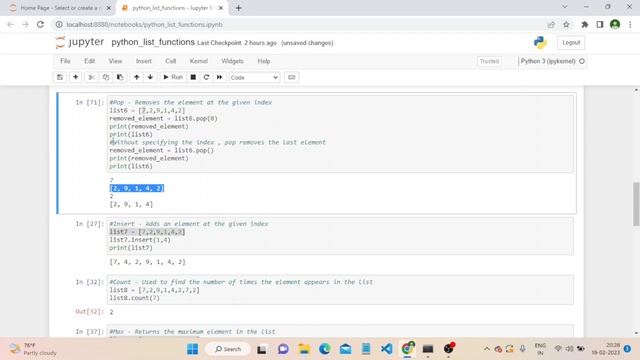Open the Help menu
This screenshot has height=360, width=640.
(264, 61)
